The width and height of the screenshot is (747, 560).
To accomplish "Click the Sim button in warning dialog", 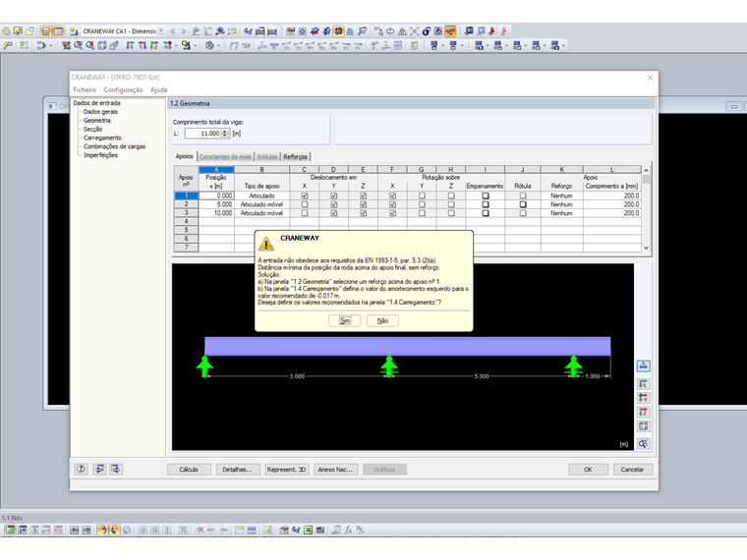I will [x=344, y=320].
